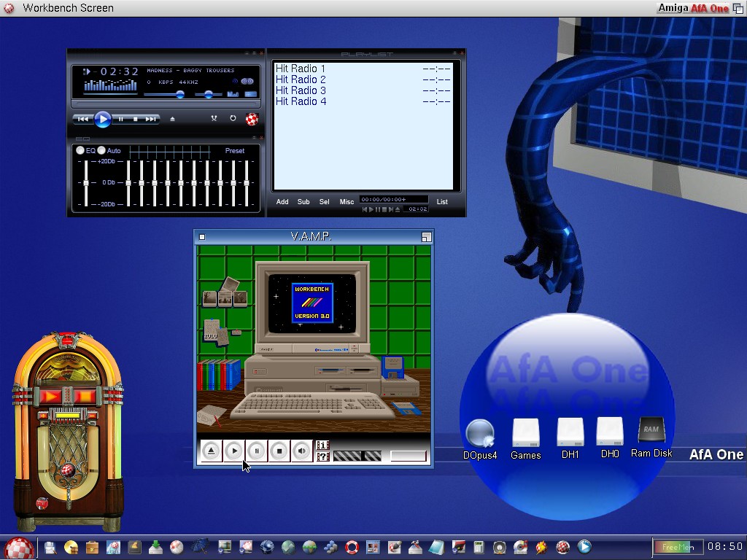This screenshot has height=560, width=747.
Task: Click the repeat icon in the audio player
Action: 233,118
